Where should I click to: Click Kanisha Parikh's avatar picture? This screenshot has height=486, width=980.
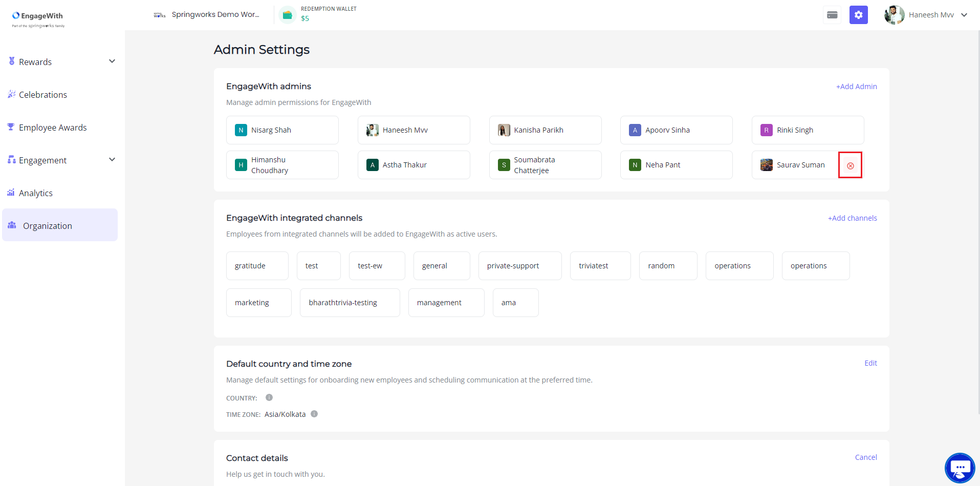point(504,130)
